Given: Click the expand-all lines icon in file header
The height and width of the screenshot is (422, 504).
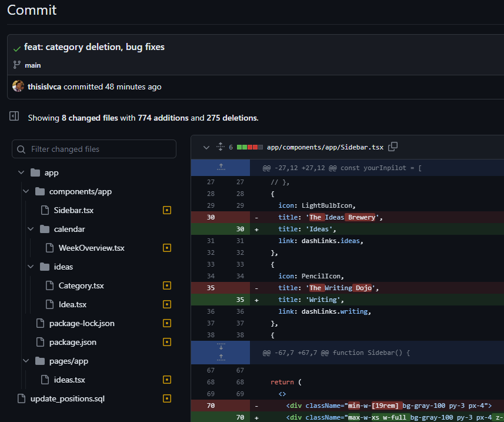Looking at the screenshot, I should (x=221, y=147).
